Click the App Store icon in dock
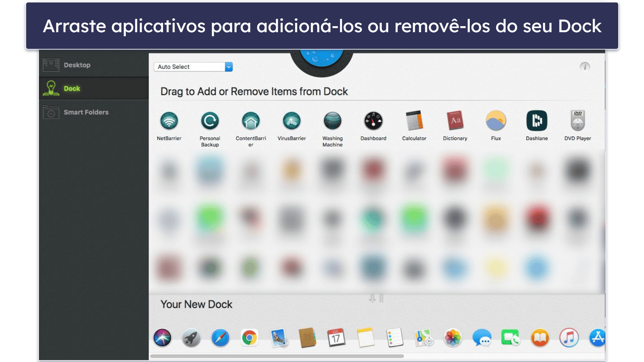 pos(597,338)
